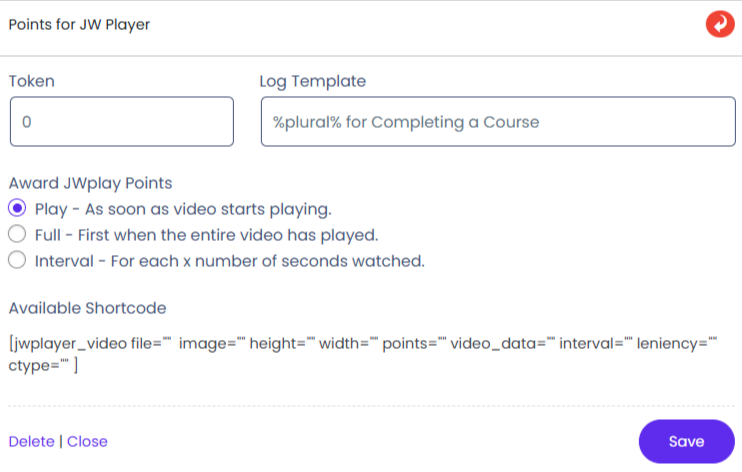The height and width of the screenshot is (472, 742).
Task: Click the 'Available Shortcode' heading
Action: 87,308
